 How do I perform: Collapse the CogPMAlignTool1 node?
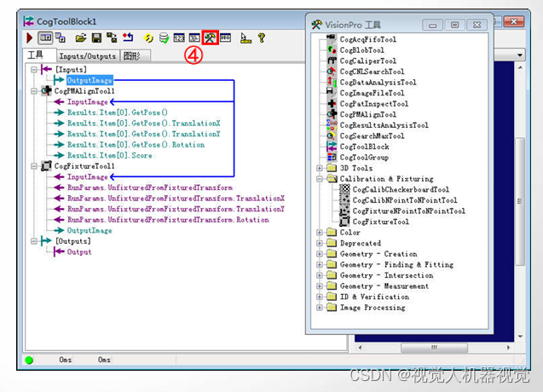(x=34, y=91)
